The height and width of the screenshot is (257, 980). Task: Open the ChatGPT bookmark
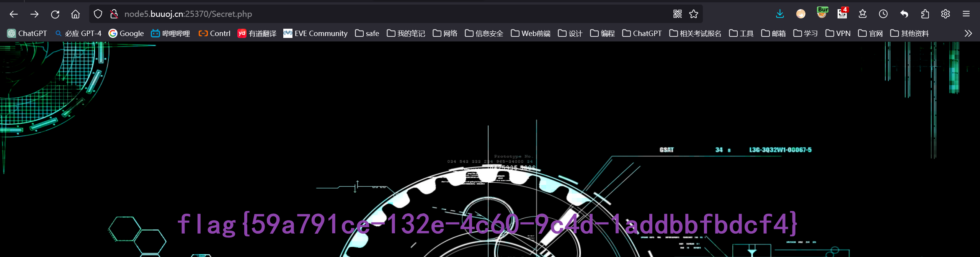(x=27, y=34)
